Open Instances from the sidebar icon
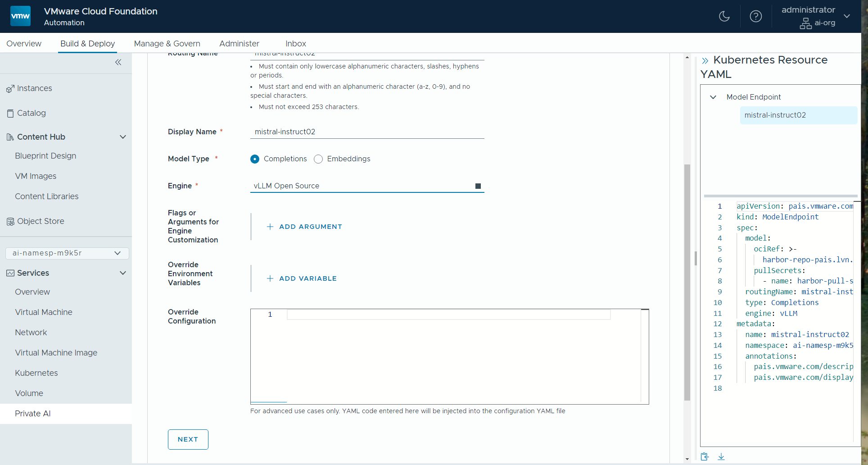Screen dimensions: 868x465 (x=10, y=88)
